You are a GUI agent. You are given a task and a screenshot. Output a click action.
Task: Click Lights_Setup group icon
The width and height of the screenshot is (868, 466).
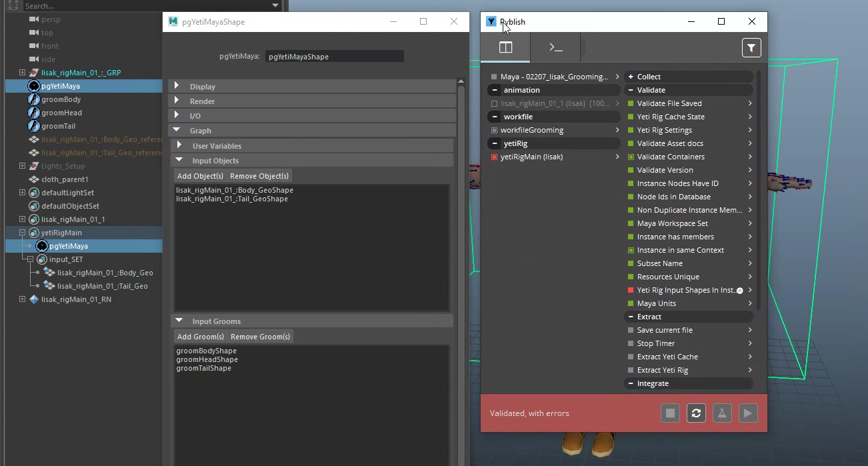(x=34, y=166)
